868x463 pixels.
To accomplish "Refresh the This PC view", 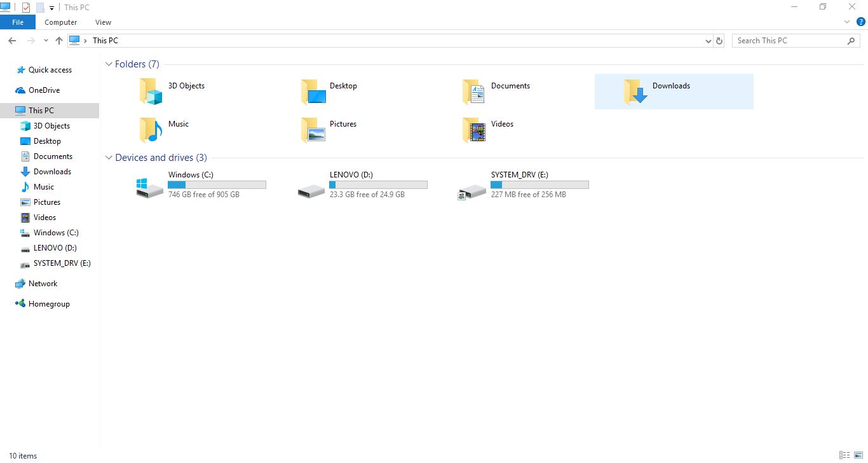I will point(719,41).
